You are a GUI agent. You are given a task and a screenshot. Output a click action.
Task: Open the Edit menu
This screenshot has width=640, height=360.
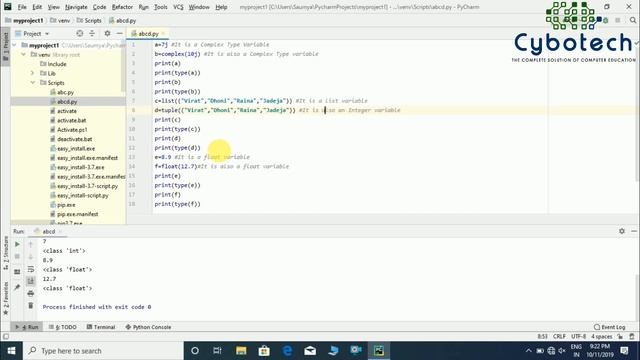click(x=37, y=7)
